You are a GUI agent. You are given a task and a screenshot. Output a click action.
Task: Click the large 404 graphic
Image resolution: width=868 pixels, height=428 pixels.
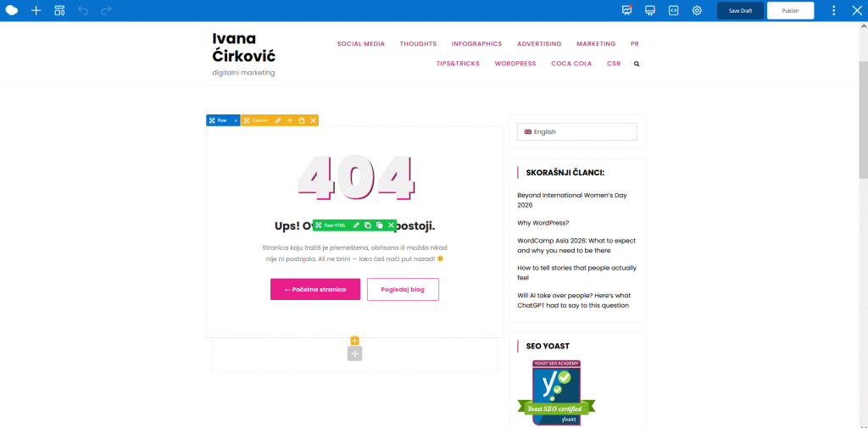(x=355, y=176)
